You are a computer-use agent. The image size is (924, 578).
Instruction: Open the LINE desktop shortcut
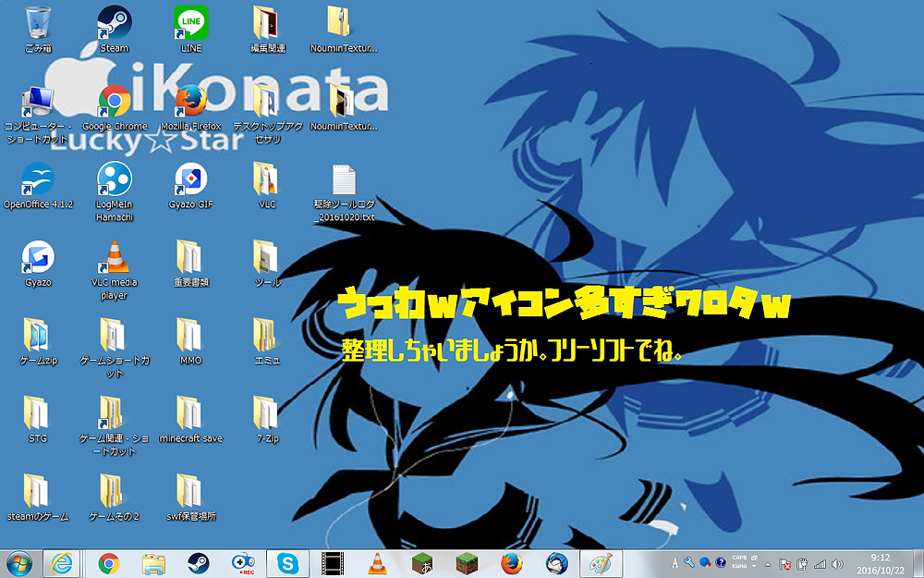(191, 30)
